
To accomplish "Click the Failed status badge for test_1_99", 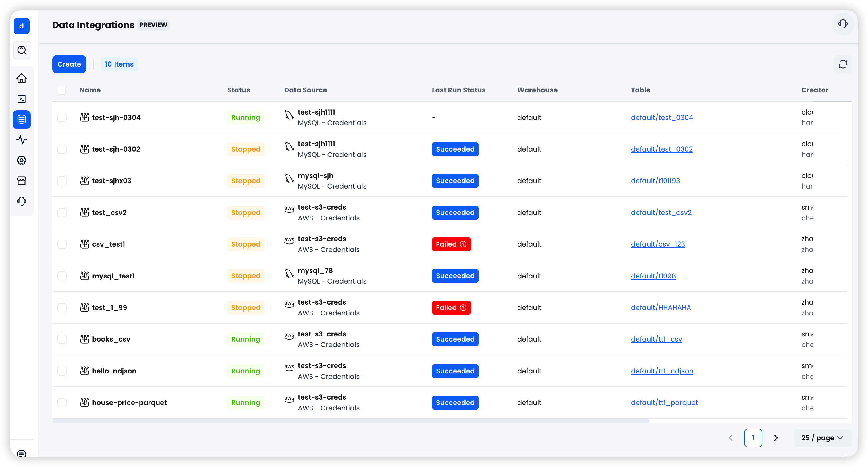I will coord(451,307).
